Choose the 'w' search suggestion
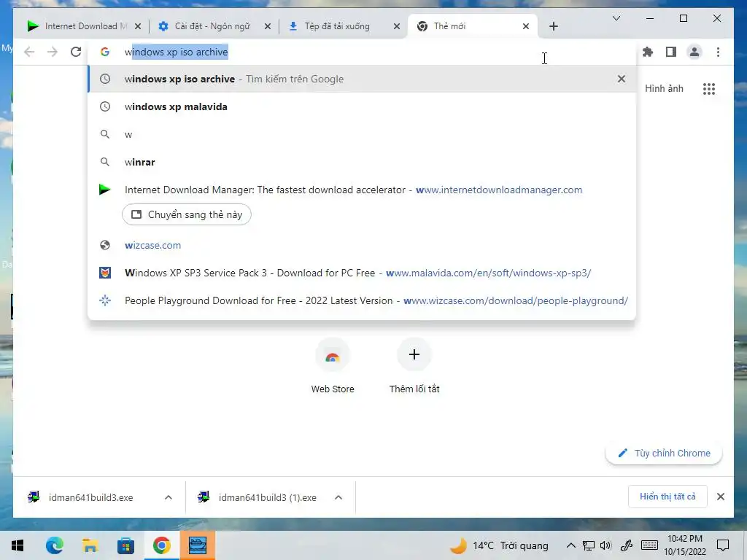 point(362,134)
